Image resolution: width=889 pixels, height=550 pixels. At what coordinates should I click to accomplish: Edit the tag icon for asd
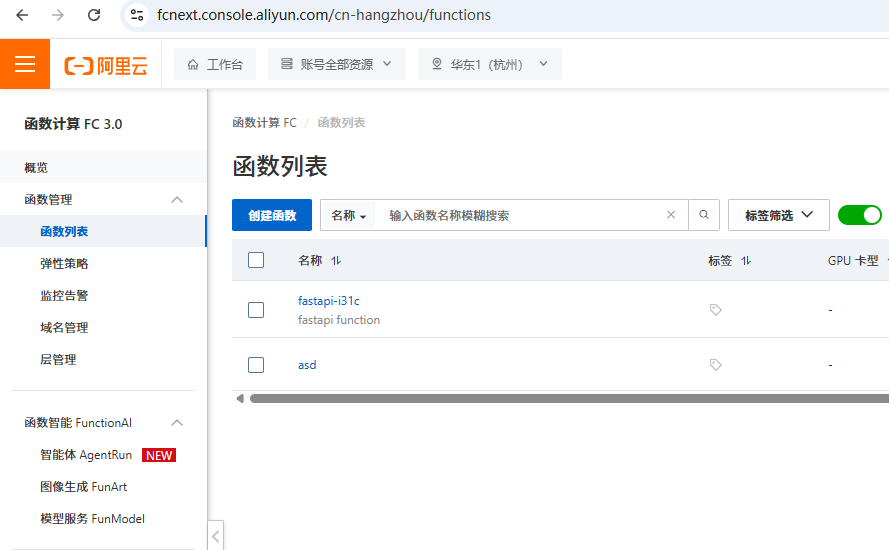pos(716,365)
